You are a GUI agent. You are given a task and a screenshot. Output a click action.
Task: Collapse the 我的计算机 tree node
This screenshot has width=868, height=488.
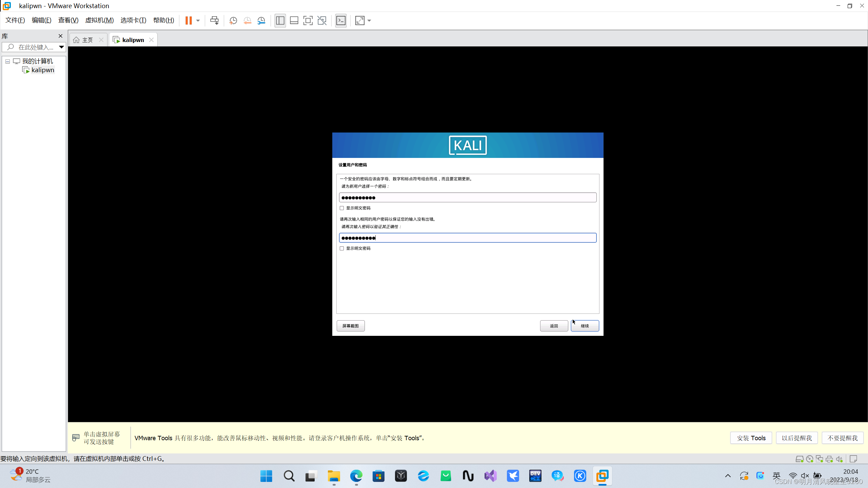7,62
